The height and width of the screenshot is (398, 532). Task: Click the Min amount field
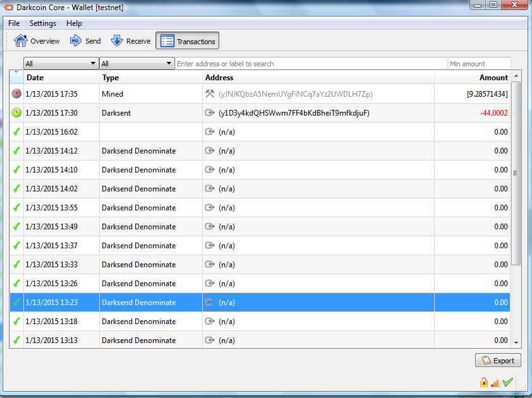(x=479, y=63)
